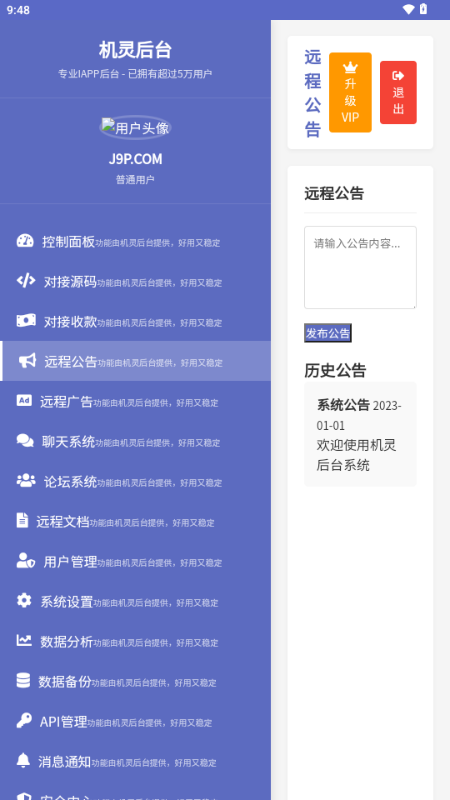Select 数据分析 in the sidebar menu
The image size is (450, 800).
click(135, 640)
